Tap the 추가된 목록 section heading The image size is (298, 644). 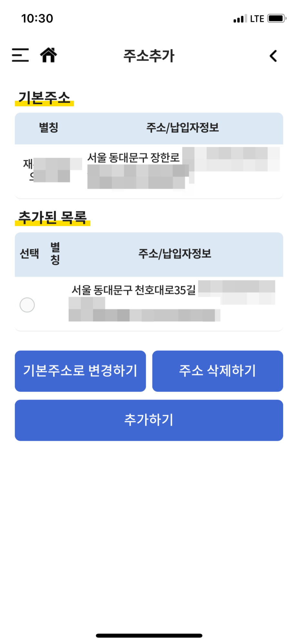pos(53,218)
